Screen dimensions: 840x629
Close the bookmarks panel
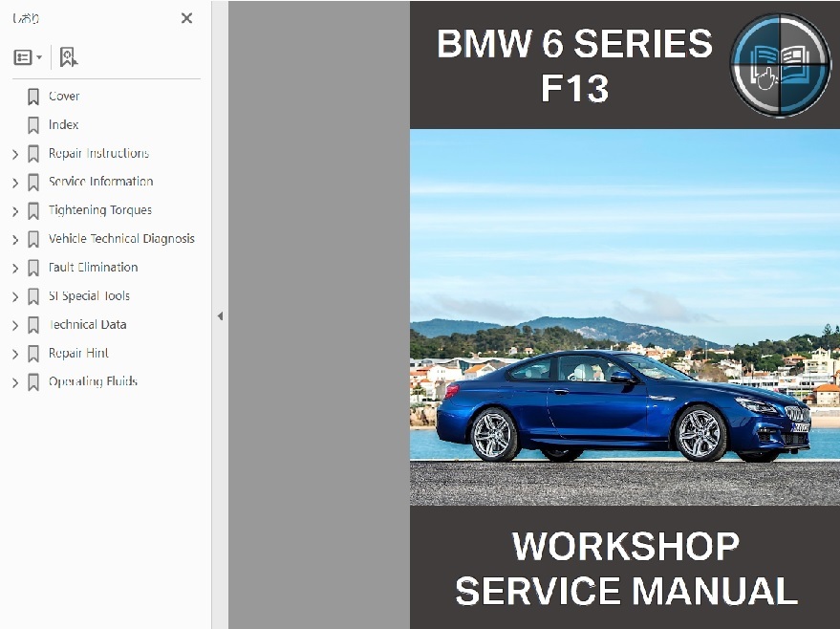click(186, 18)
